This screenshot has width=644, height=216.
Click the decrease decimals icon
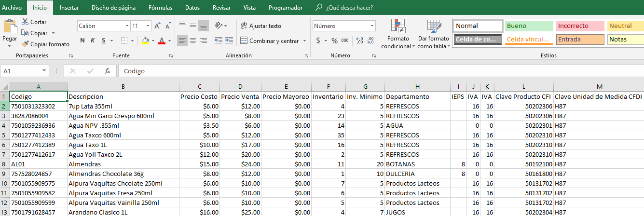pyautogui.click(x=370, y=40)
